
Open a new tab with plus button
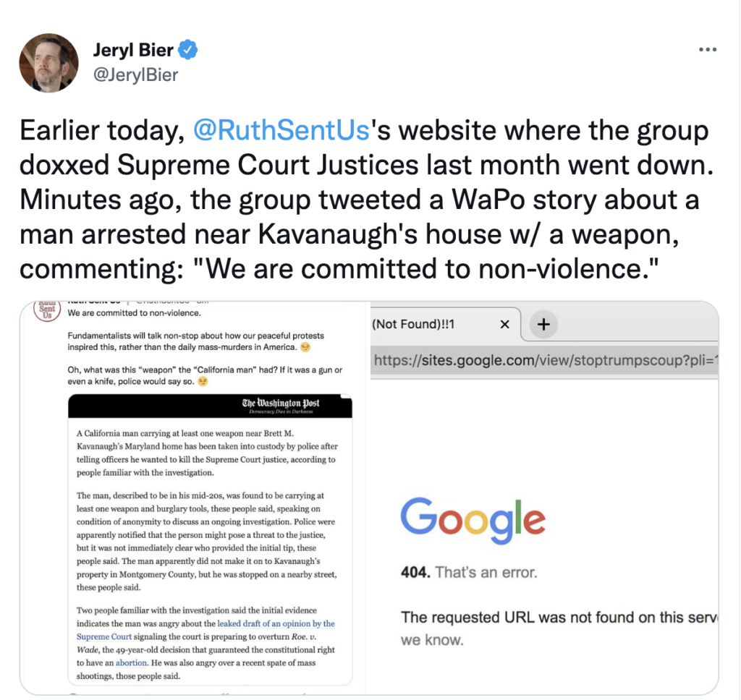(543, 325)
